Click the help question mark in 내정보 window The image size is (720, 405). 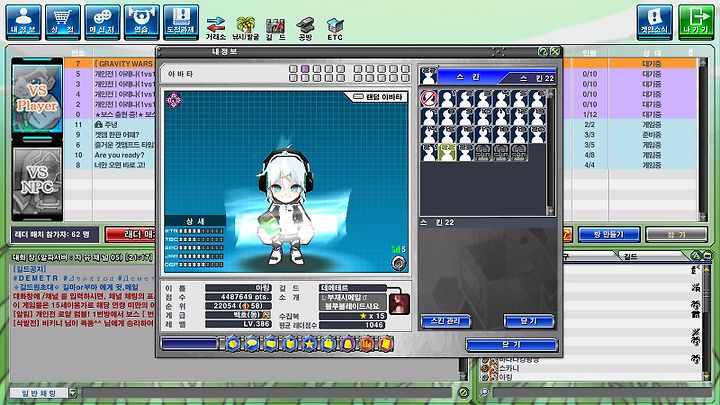click(543, 51)
